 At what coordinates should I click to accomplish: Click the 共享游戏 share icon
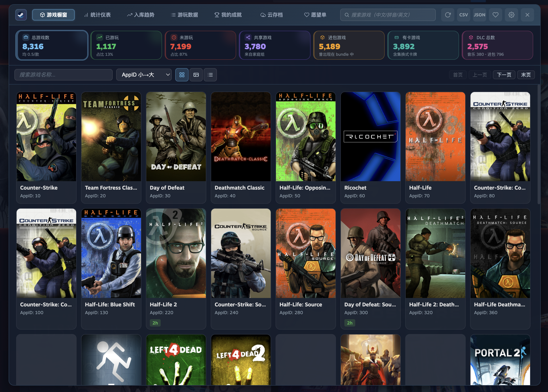click(x=248, y=37)
